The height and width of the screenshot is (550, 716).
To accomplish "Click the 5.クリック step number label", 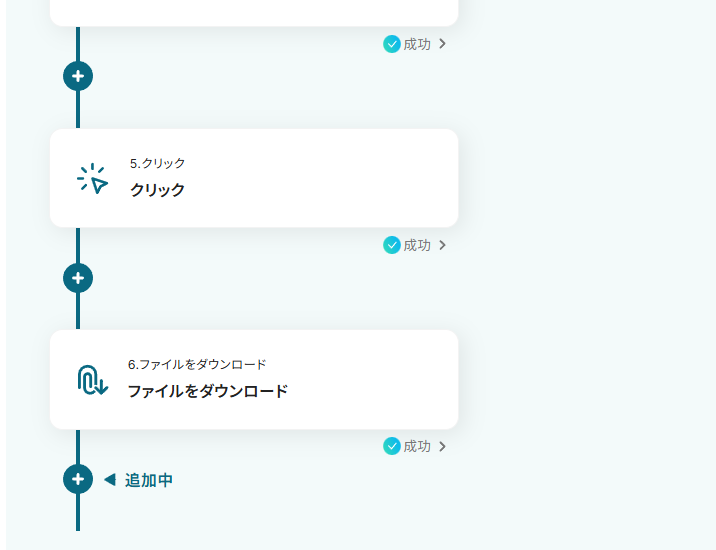I will pos(157,163).
